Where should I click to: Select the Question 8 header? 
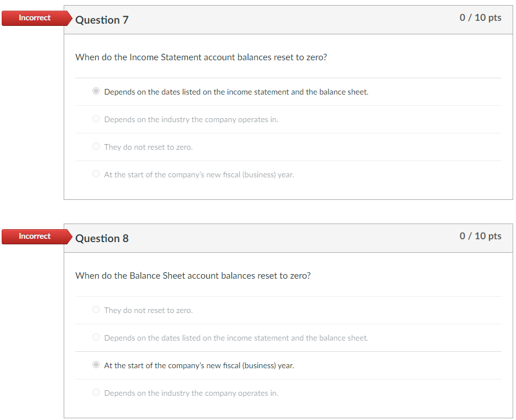[102, 238]
